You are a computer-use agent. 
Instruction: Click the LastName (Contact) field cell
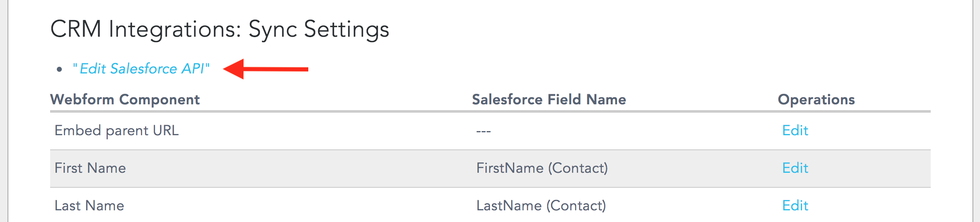pyautogui.click(x=541, y=206)
